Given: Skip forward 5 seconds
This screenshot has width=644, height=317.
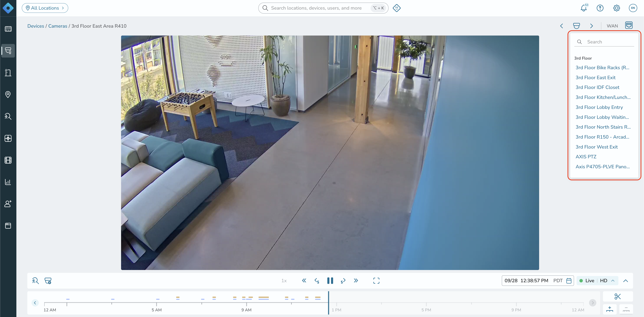Looking at the screenshot, I should [343, 281].
